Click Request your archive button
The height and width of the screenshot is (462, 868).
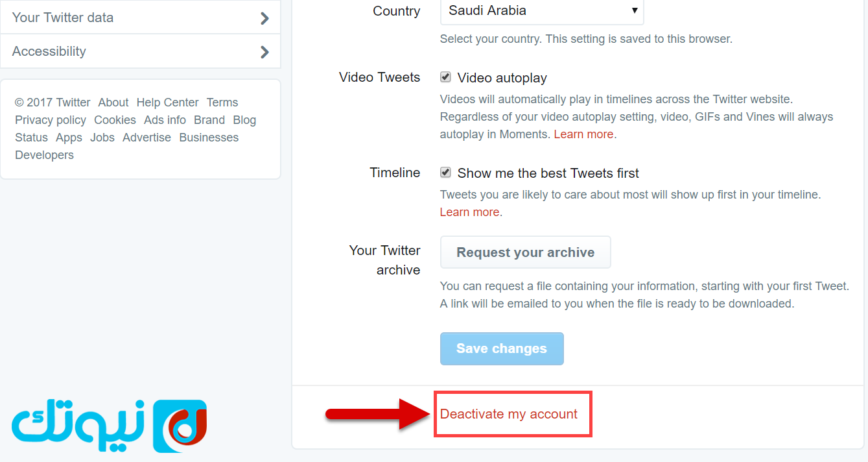point(525,252)
